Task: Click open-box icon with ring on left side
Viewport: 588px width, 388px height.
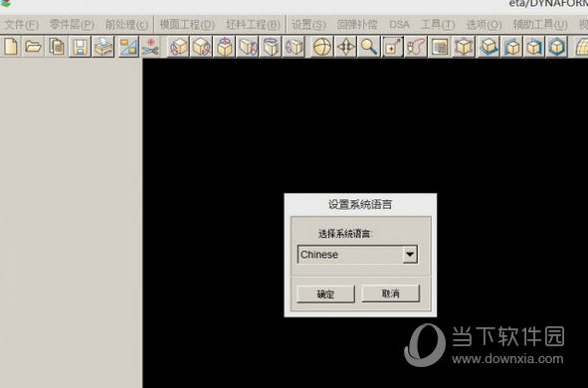Action: pyautogui.click(x=294, y=47)
